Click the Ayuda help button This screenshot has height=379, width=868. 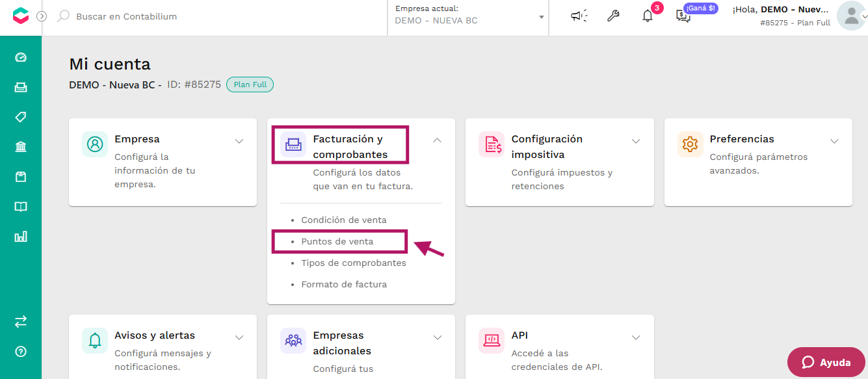826,362
